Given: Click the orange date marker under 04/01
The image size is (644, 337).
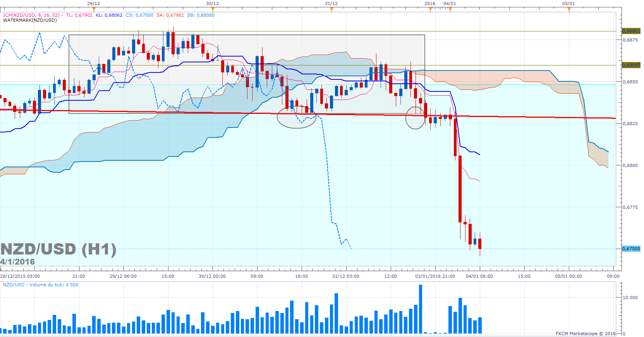Looking at the screenshot, I should pyautogui.click(x=450, y=9).
